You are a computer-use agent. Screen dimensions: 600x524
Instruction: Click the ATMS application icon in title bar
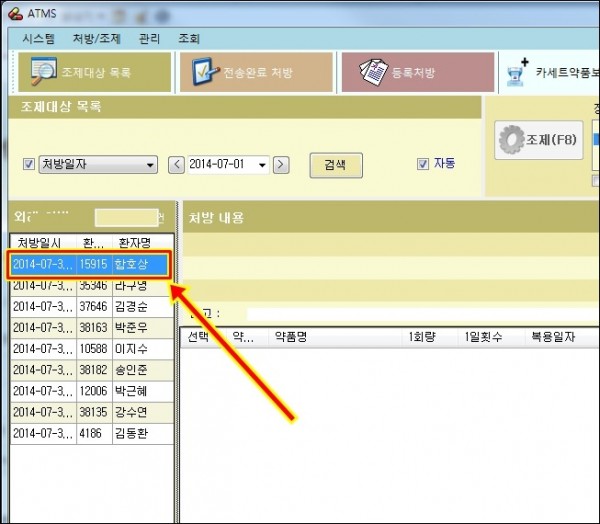[x=15, y=13]
